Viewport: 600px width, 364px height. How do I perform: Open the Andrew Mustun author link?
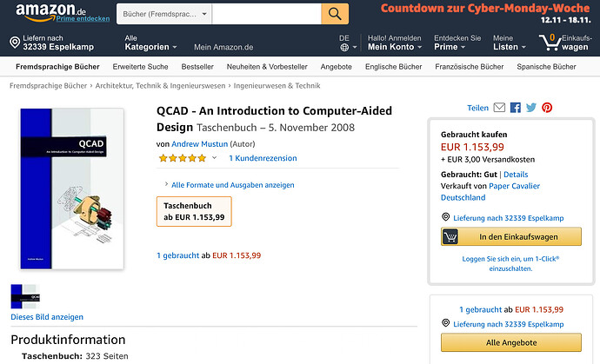(197, 143)
